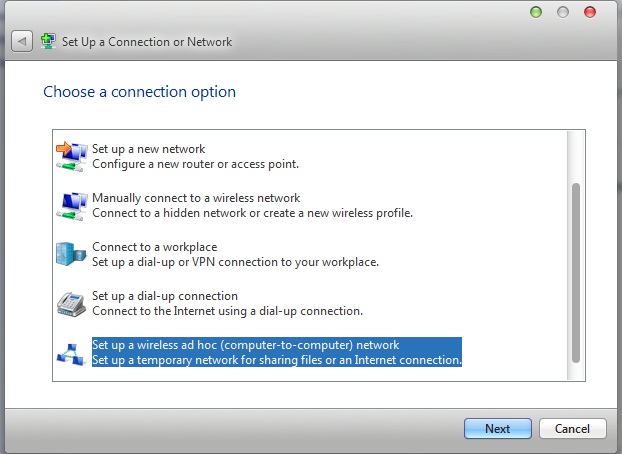The width and height of the screenshot is (622, 454).
Task: Click the connection list vertical scrollbar thumb
Action: [575, 272]
